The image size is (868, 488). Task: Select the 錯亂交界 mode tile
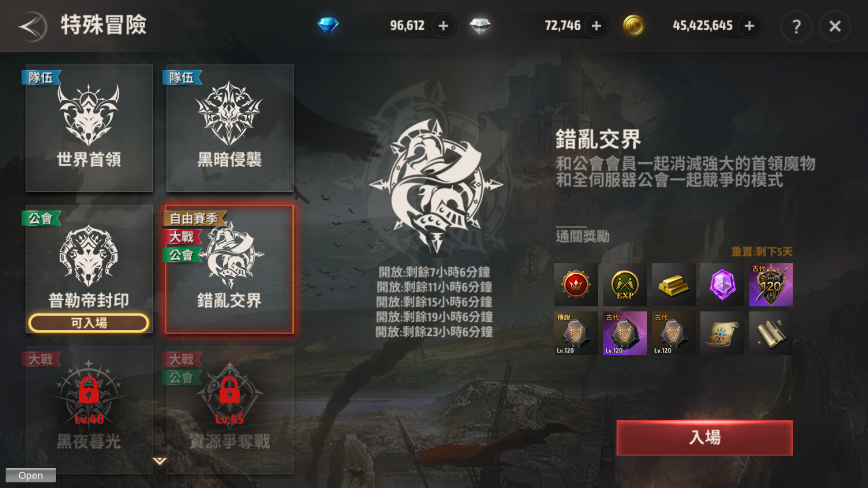[230, 269]
